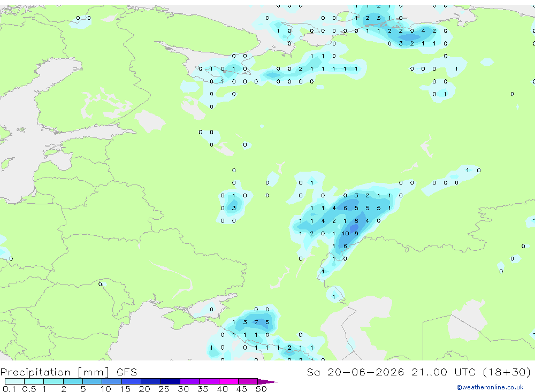
Task: Click the "40" legend scale label
Action: [222, 389]
